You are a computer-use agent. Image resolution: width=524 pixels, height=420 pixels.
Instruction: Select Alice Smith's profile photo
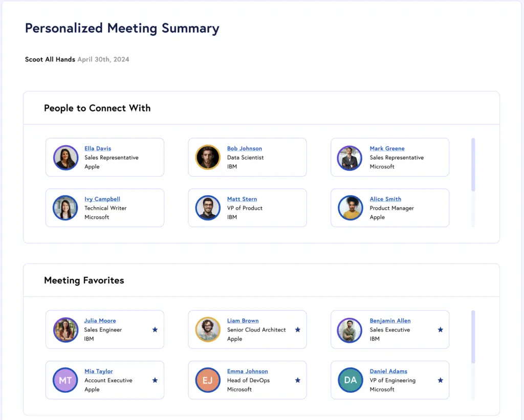[351, 208]
